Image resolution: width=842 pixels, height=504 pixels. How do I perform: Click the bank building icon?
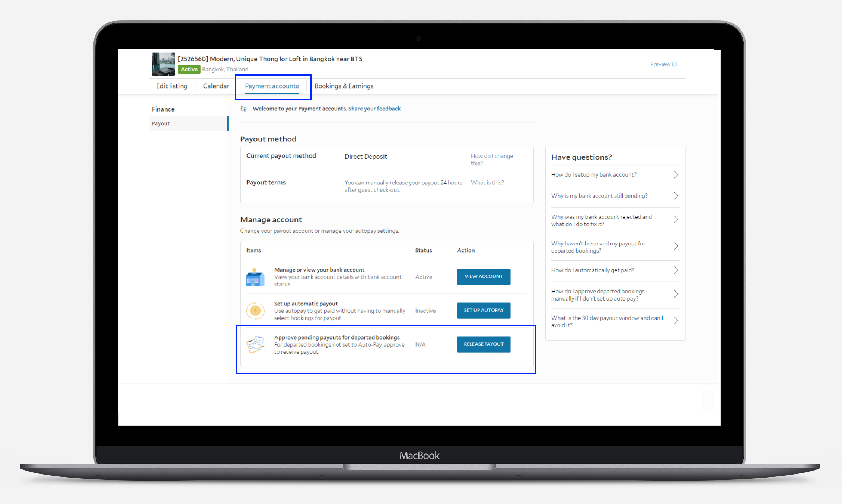click(255, 277)
